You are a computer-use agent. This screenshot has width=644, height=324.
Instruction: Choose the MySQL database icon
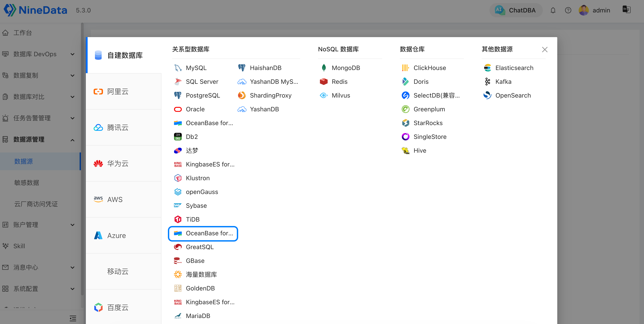click(x=178, y=68)
